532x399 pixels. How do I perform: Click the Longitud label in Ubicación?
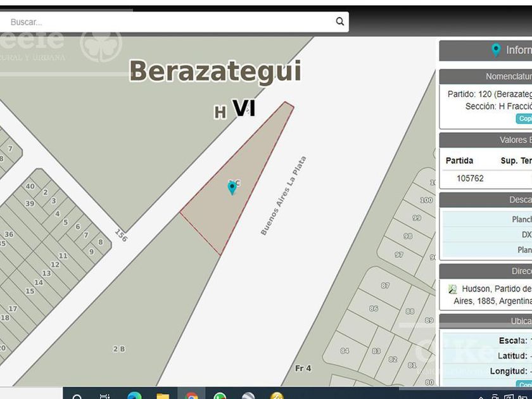(x=509, y=371)
